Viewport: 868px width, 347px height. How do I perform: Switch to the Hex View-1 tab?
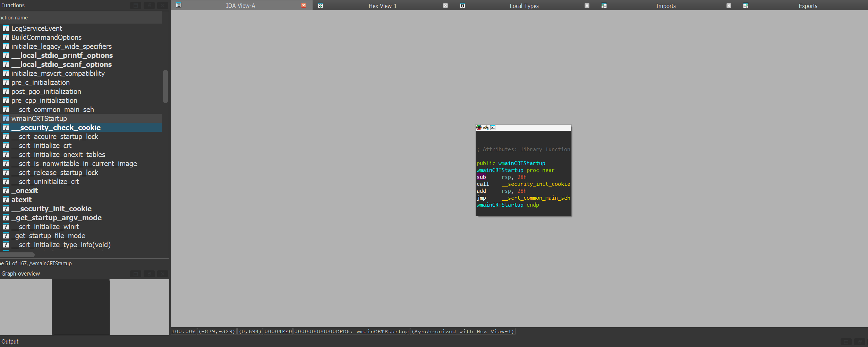[383, 6]
